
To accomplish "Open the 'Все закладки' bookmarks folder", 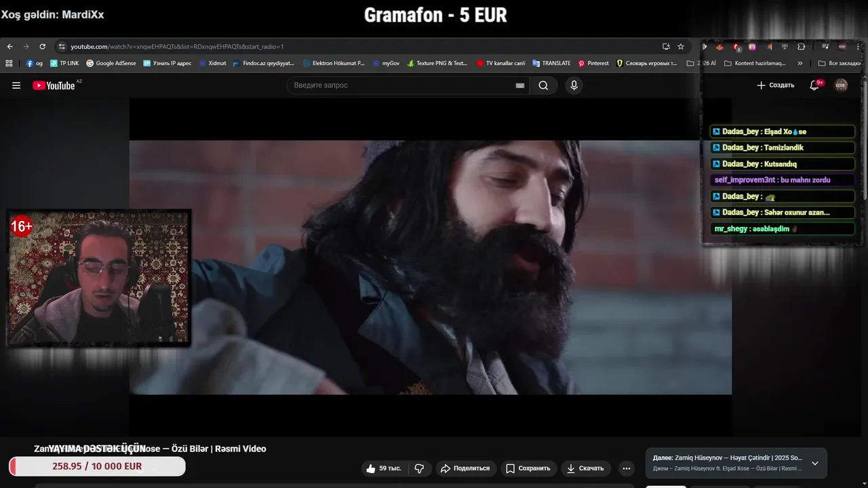I will [840, 63].
